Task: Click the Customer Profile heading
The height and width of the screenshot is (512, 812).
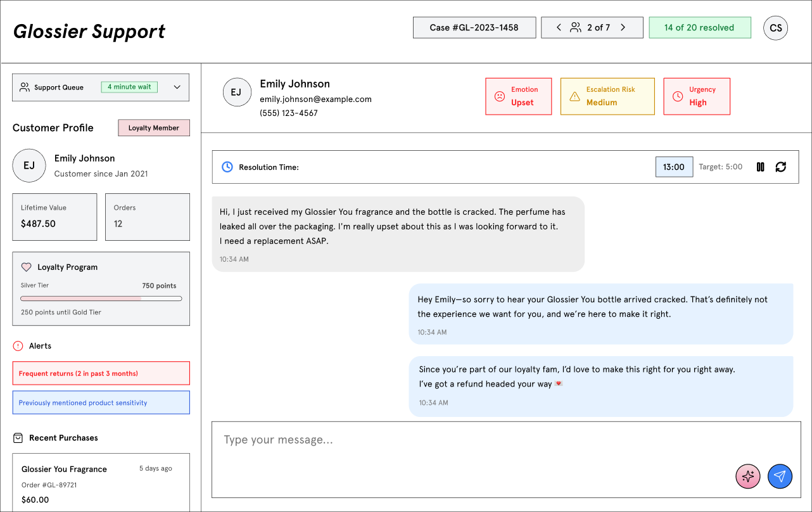Action: point(53,127)
